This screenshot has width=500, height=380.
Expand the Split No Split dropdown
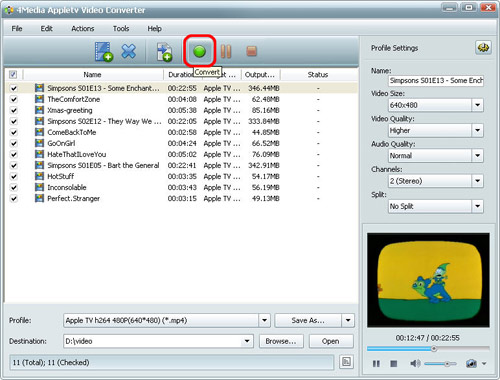click(477, 206)
